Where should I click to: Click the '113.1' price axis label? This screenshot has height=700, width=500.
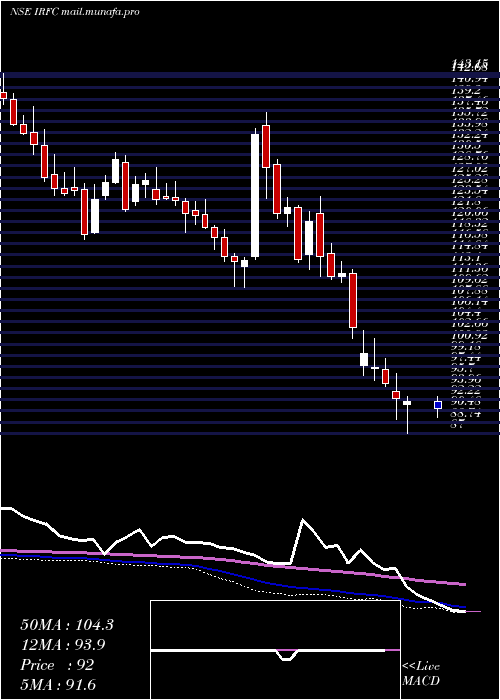pyautogui.click(x=467, y=258)
